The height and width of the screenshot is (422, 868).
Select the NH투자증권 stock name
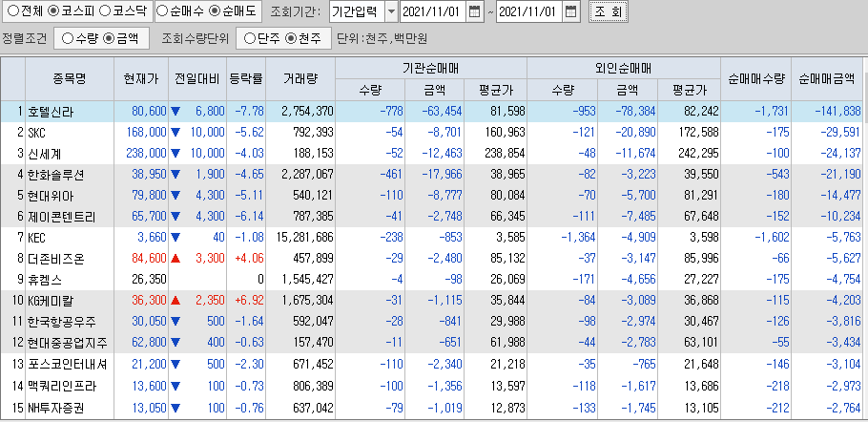tap(55, 409)
